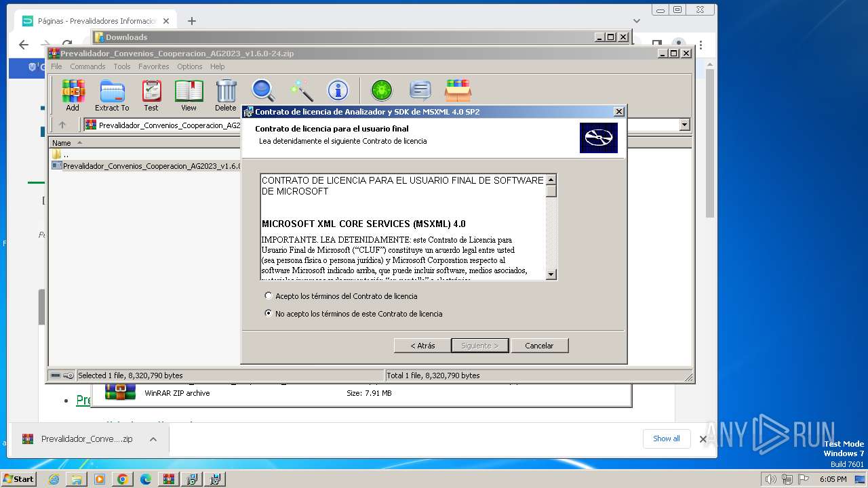Close the Páginas - Prevalidadores tab
The image size is (868, 488).
point(166,21)
